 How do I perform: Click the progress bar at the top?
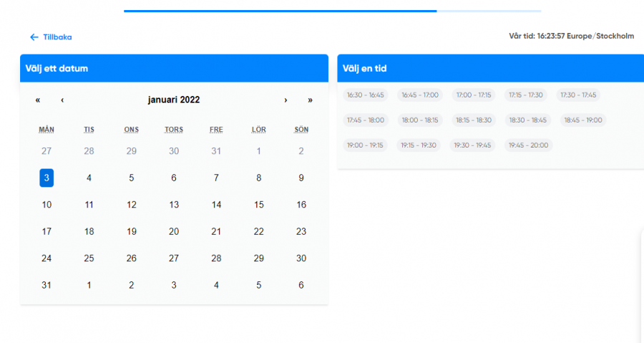tap(332, 11)
